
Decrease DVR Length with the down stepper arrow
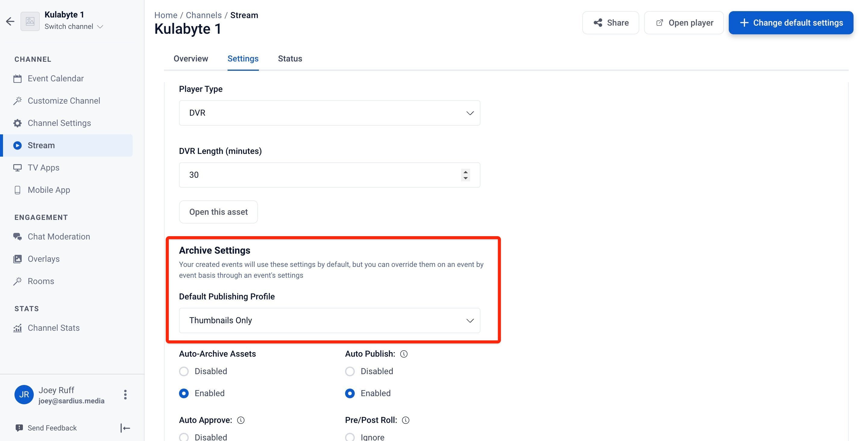[x=465, y=178]
